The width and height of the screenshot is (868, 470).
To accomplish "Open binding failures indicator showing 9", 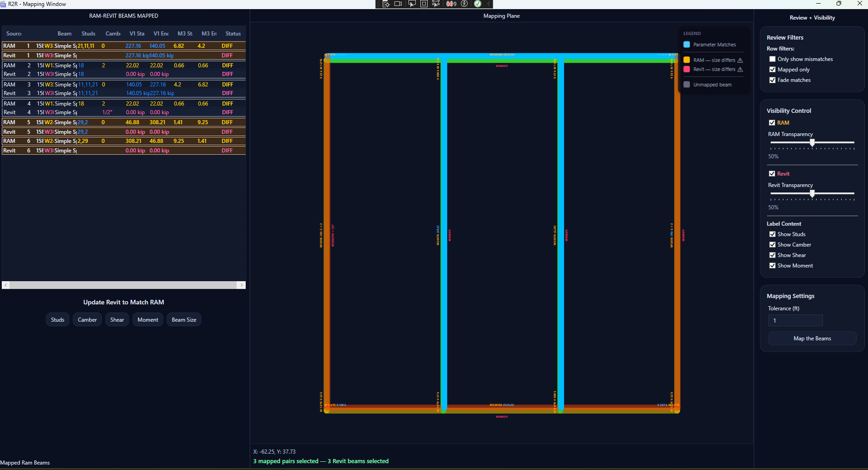I will [451, 4].
